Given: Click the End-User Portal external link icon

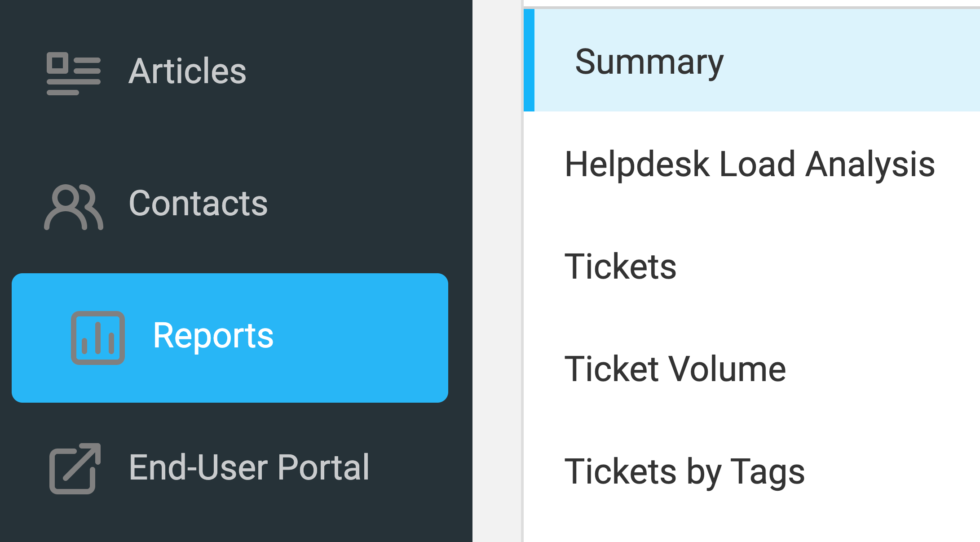Looking at the screenshot, I should [x=75, y=468].
